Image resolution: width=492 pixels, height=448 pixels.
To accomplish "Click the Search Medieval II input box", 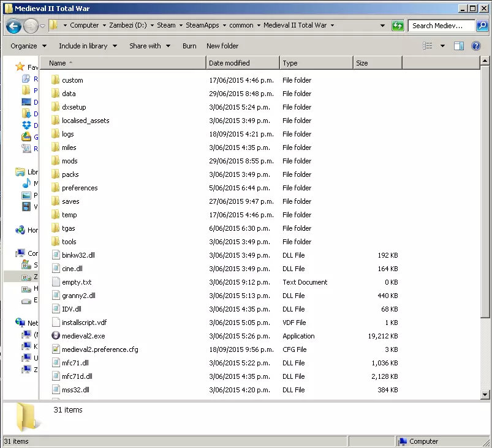I will click(442, 26).
